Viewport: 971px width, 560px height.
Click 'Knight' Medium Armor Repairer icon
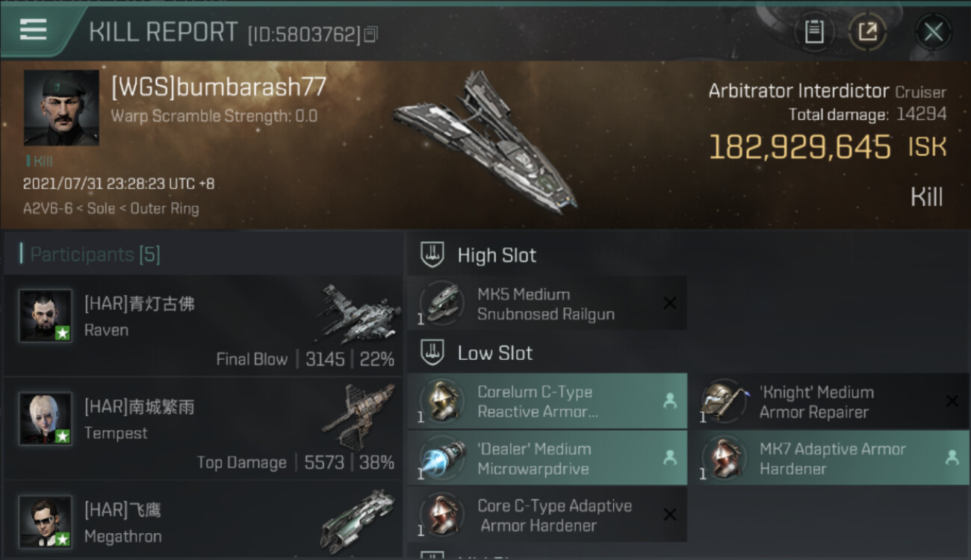tap(723, 401)
